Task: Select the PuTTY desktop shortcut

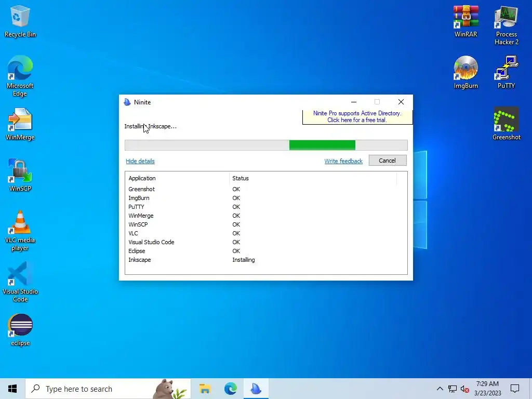Action: [x=506, y=73]
